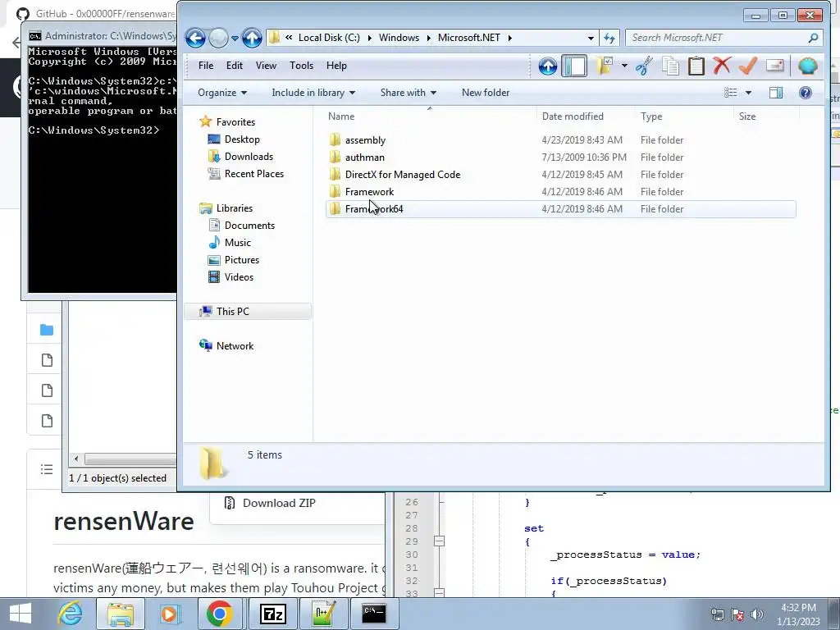
Task: Toggle the navigation pane toolbar button
Action: click(x=574, y=66)
